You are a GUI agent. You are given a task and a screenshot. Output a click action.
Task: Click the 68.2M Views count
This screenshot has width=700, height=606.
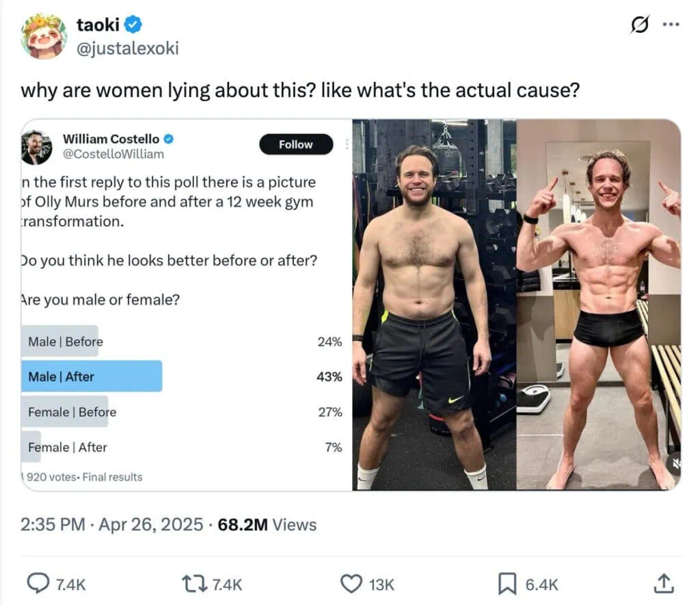click(x=267, y=525)
